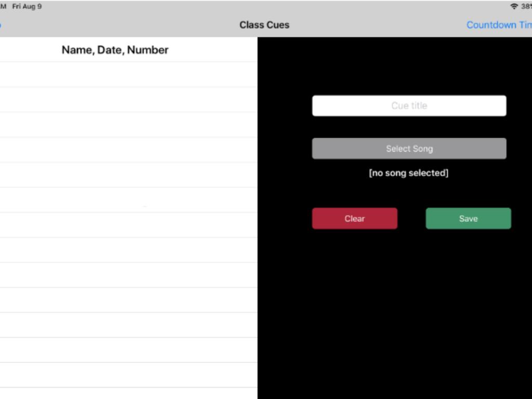Tap the blue back link at top left
Viewport: 532px width, 399px height.
(x=1, y=25)
